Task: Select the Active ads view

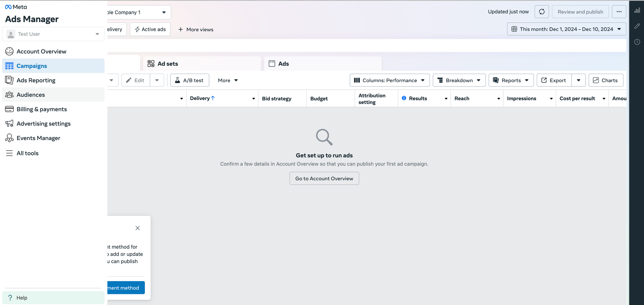Action: tap(150, 29)
